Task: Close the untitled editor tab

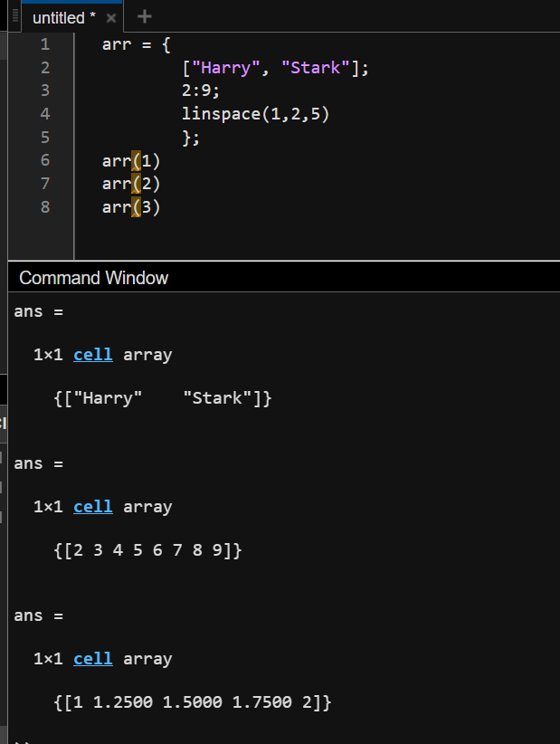Action: point(111,18)
